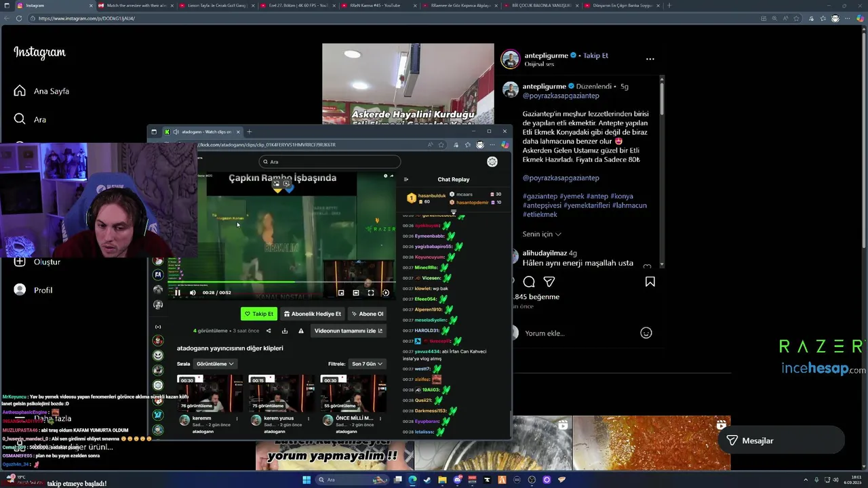Click the Instagram logo in the sidebar
Image resolution: width=868 pixels, height=488 pixels.
[x=39, y=52]
